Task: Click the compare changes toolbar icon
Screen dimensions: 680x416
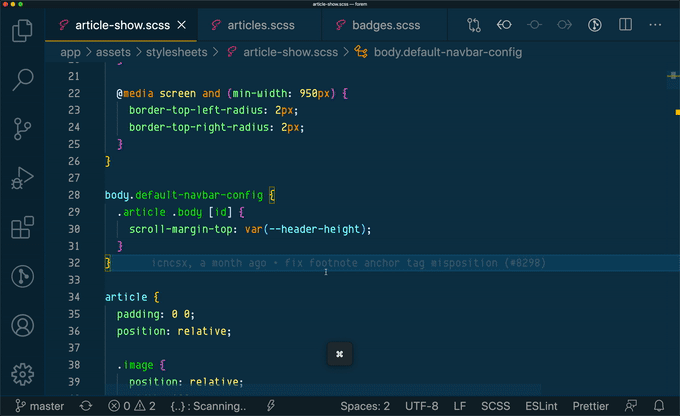Action: [x=474, y=25]
